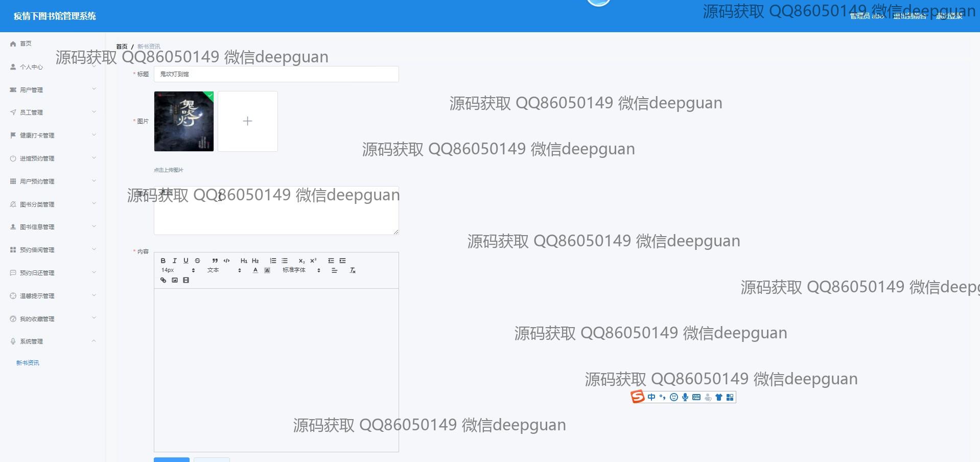Click 退出登录 to log out

(949, 16)
